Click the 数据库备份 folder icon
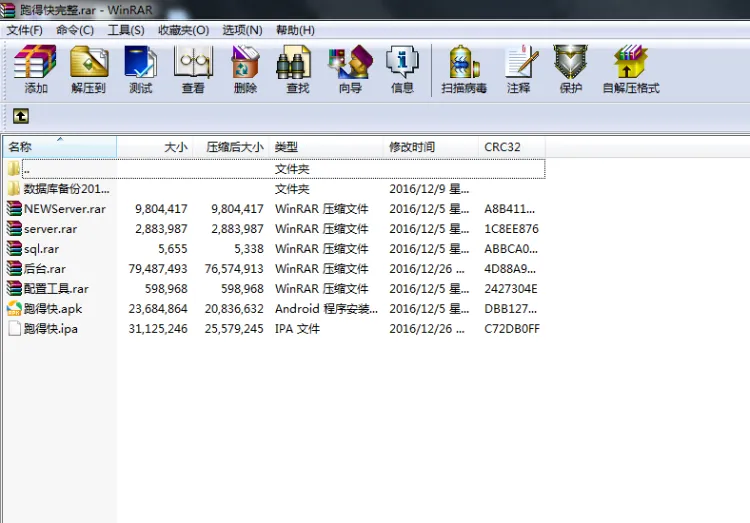 [x=14, y=189]
